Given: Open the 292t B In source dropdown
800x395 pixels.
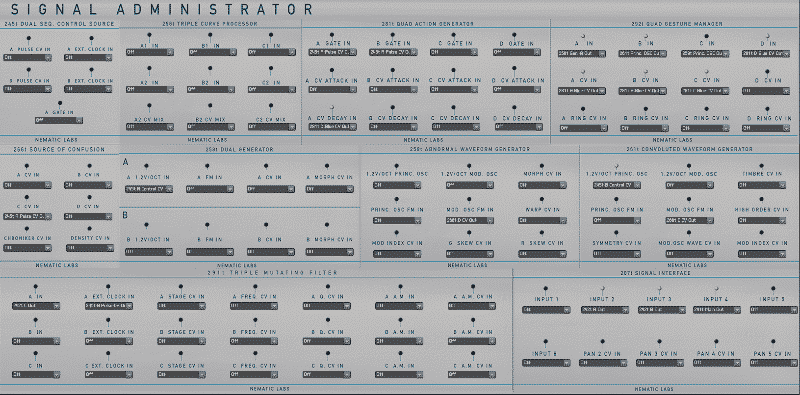Looking at the screenshot, I should (x=643, y=54).
